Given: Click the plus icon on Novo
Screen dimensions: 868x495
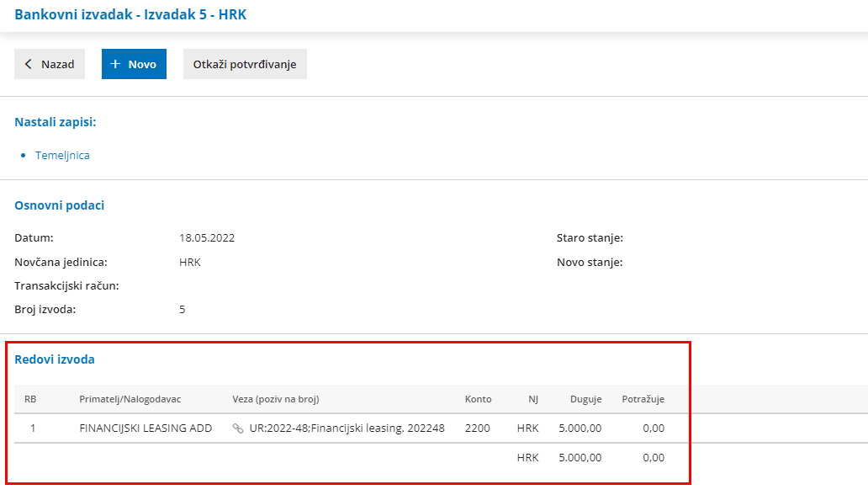Looking at the screenshot, I should [x=116, y=64].
